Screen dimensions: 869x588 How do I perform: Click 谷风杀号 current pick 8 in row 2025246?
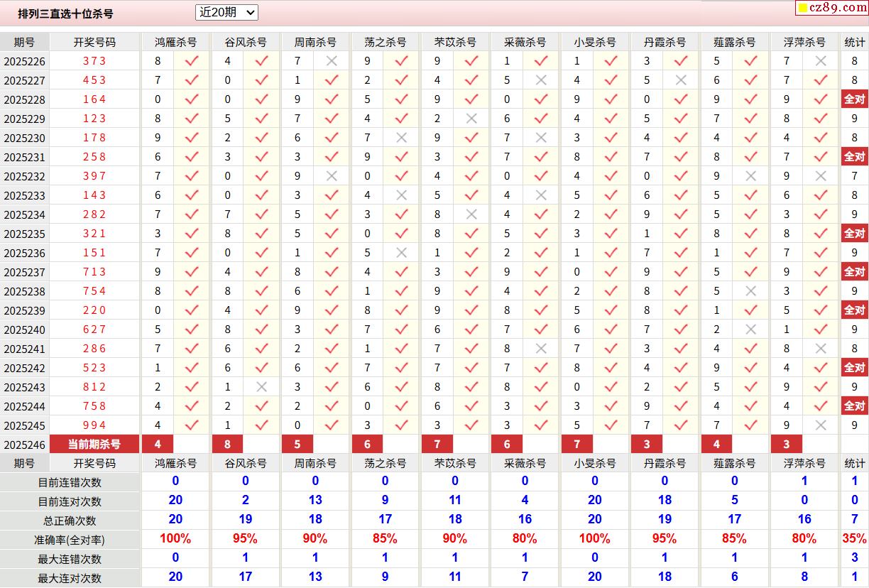point(227,445)
